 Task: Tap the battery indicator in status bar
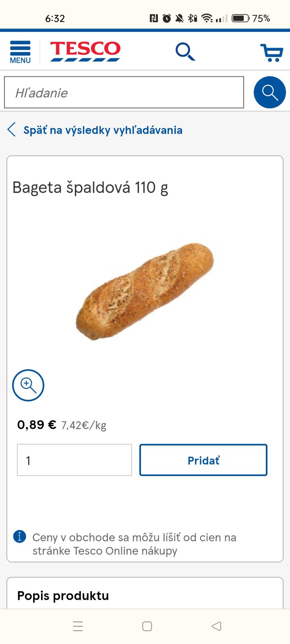point(240,18)
